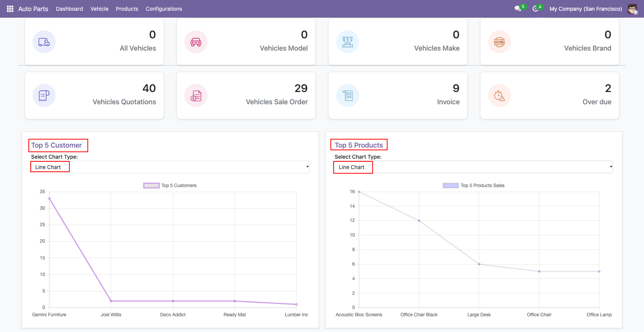This screenshot has width=644, height=332.
Task: Expand Top 5 Customer chart type dropdown
Action: (x=170, y=167)
